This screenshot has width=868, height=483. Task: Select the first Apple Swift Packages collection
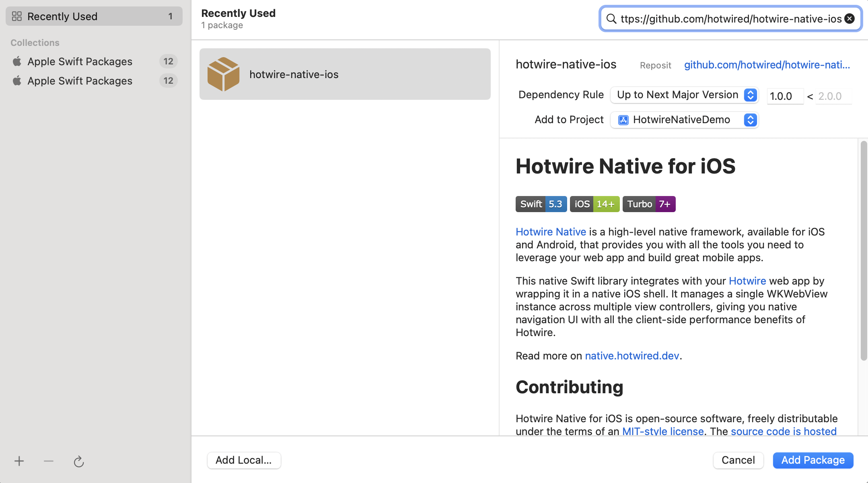pos(80,62)
